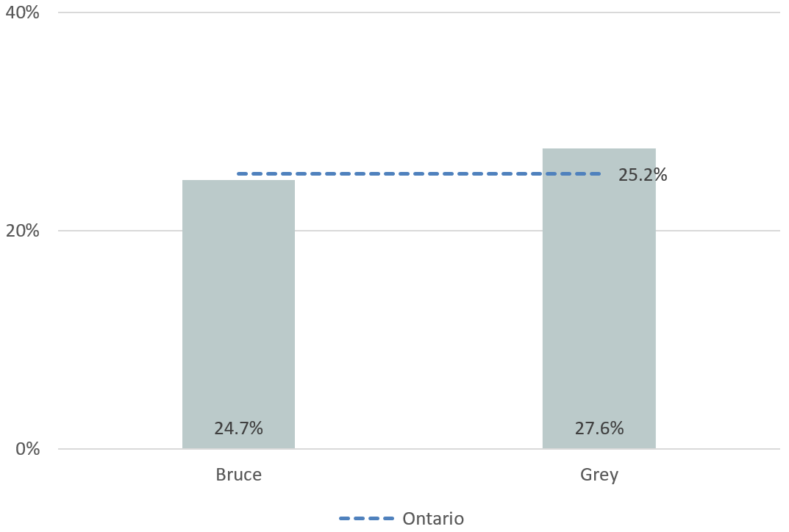Select the 0% baseline axis line

(x=418, y=448)
